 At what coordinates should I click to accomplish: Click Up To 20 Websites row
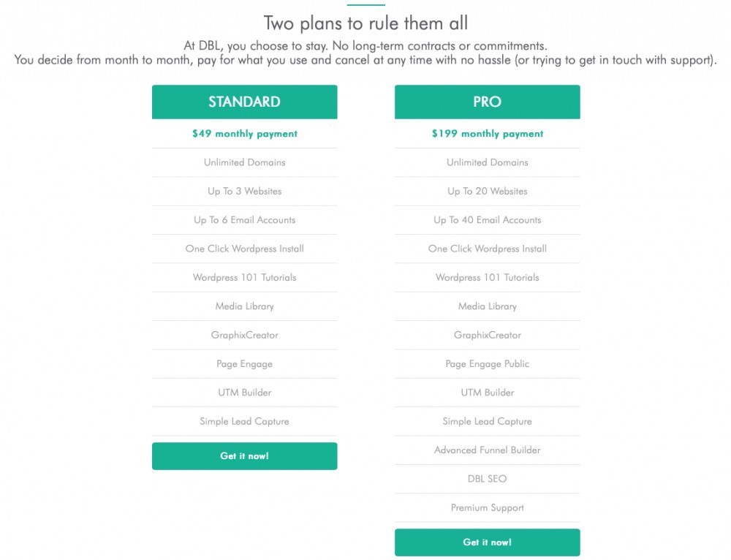(487, 191)
